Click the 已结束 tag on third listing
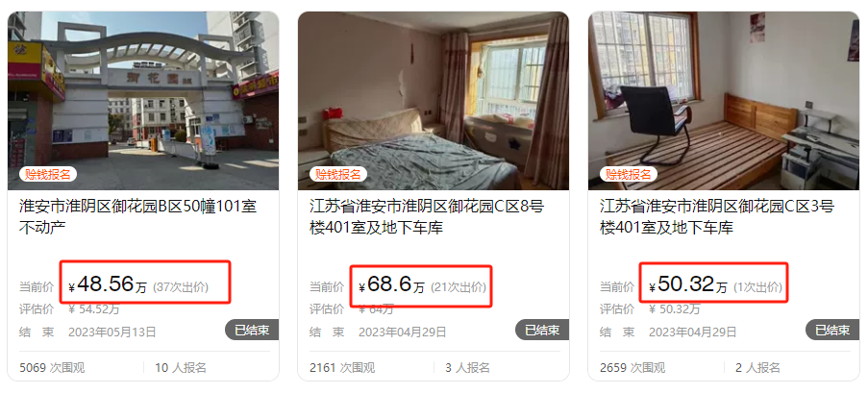 point(832,330)
